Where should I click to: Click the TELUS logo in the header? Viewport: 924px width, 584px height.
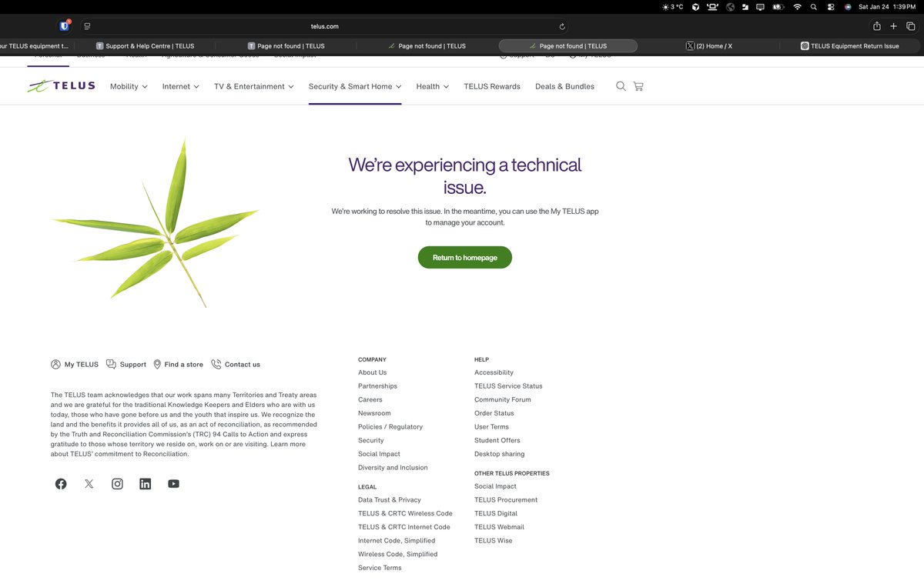[x=61, y=86]
